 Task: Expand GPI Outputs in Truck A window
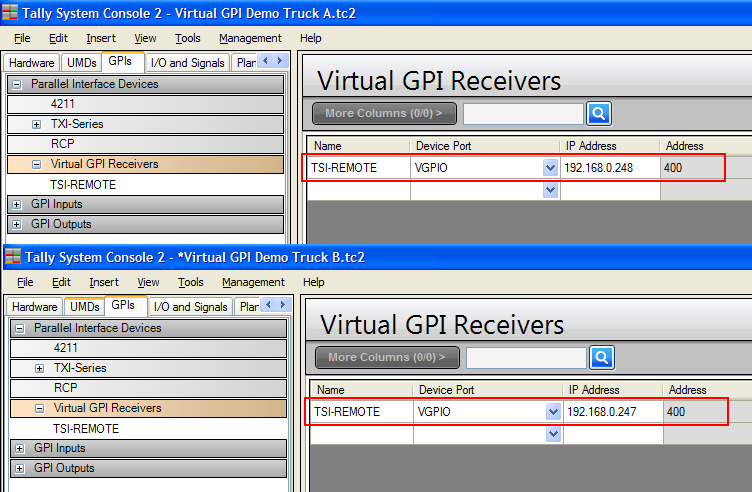tap(17, 224)
